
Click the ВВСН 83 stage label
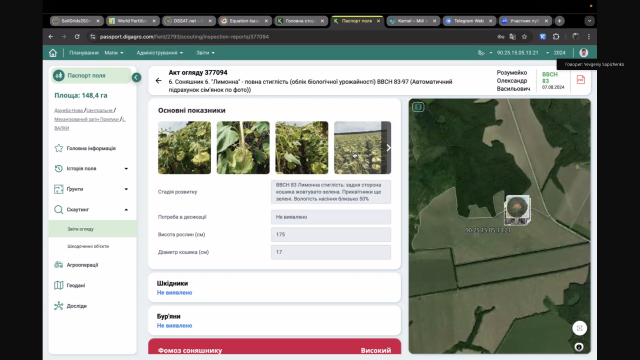coord(549,78)
